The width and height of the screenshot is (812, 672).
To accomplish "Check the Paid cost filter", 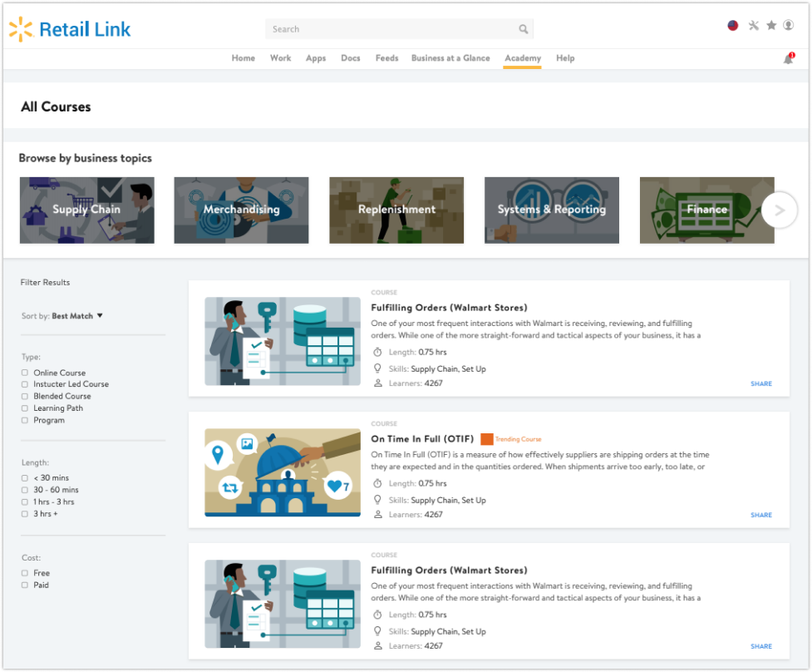I will [24, 585].
